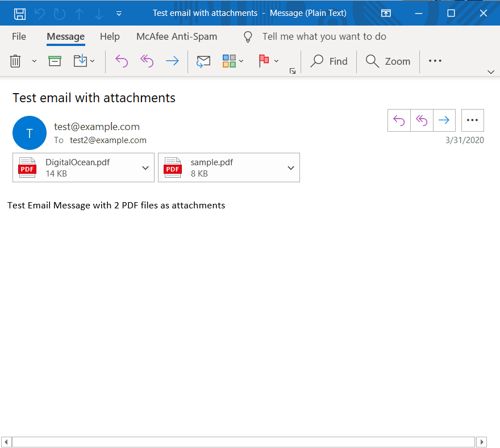Archive this message using the archive icon

coord(55,61)
